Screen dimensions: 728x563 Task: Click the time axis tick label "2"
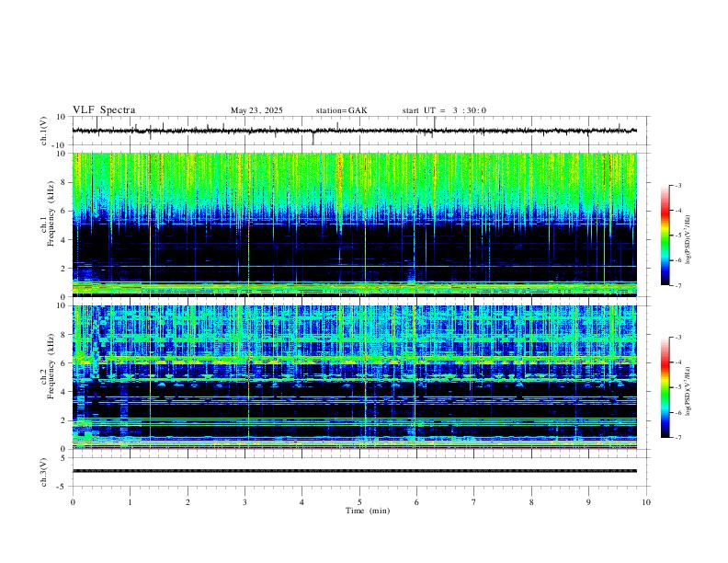pos(188,502)
